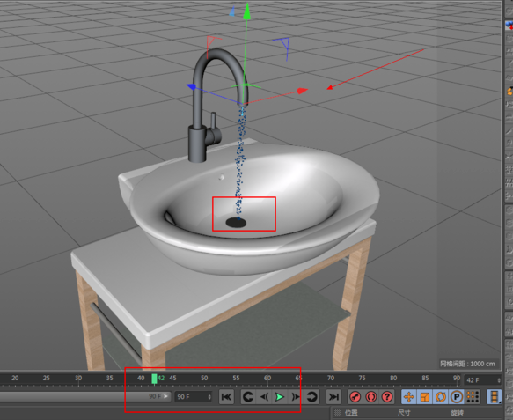Image resolution: width=513 pixels, height=420 pixels.
Task: Toggle scale keyframe recording
Action: [425, 397]
